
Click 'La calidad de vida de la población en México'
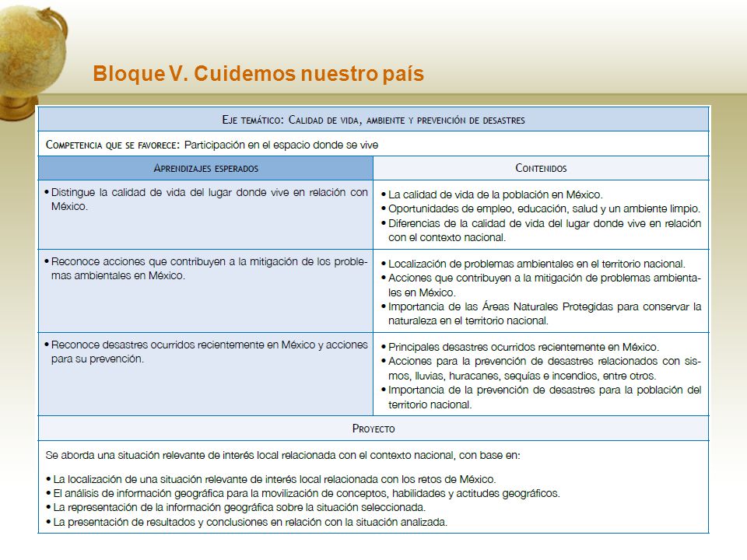[492, 194]
